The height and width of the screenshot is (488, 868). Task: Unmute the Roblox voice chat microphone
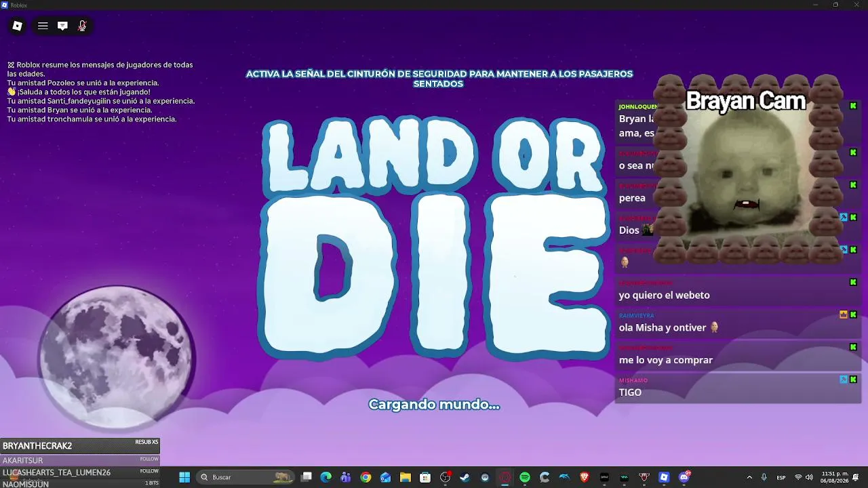pos(82,26)
